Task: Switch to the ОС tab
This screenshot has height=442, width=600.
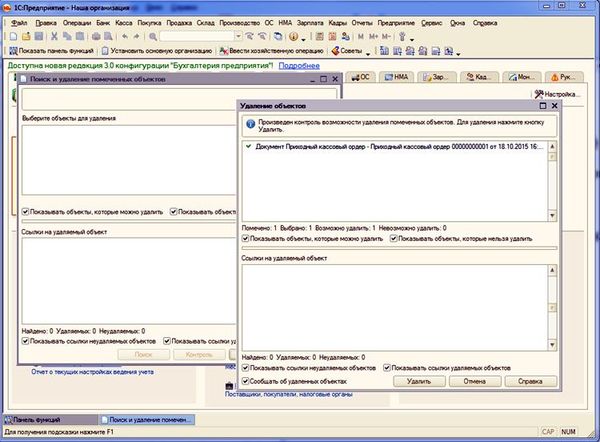Action: [x=361, y=77]
